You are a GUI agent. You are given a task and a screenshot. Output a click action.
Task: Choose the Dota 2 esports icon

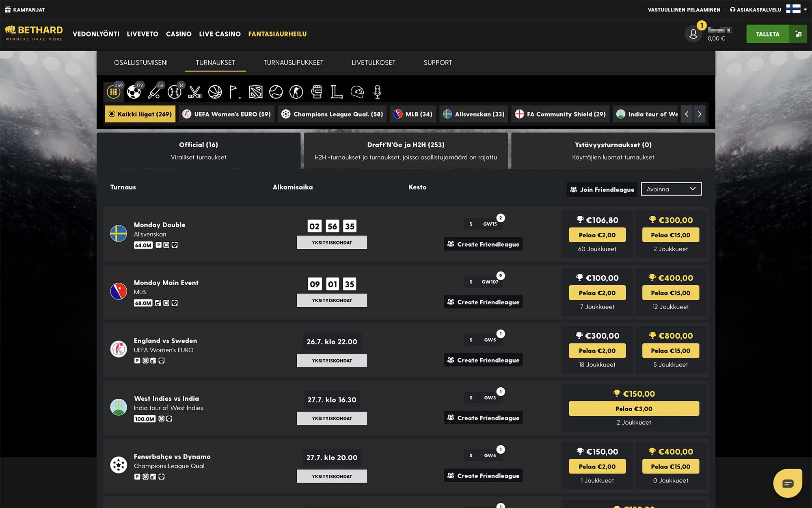[x=256, y=92]
